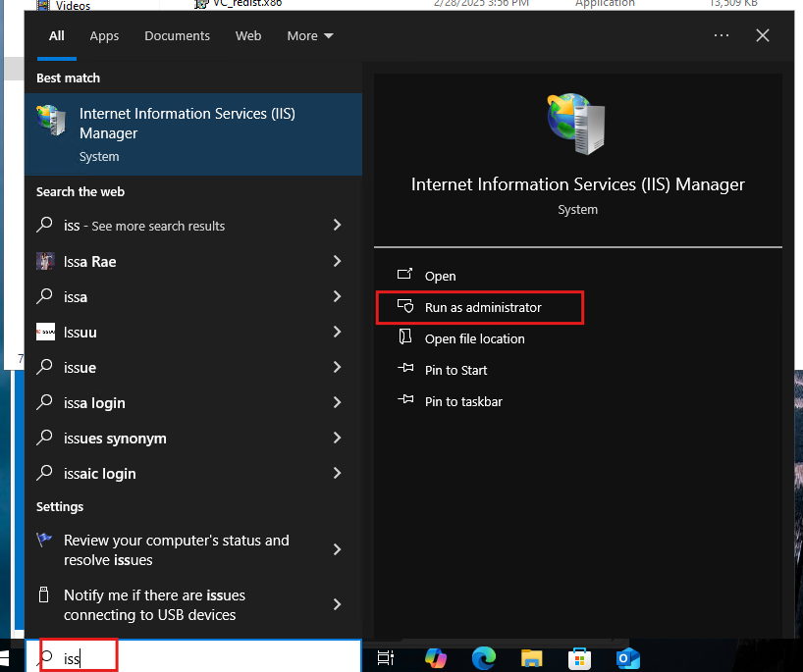Click the USB device icon in Settings results
Screen dimensions: 803x672
[44, 594]
